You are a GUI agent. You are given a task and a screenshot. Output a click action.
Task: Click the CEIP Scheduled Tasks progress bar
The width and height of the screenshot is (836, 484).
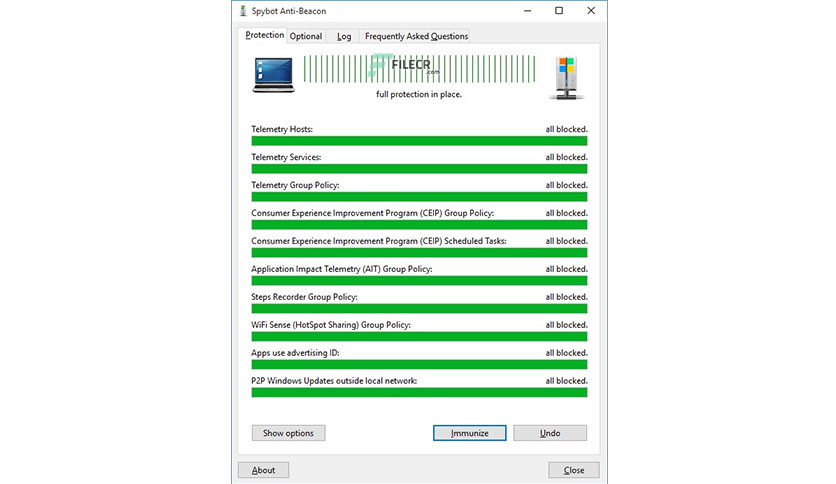[419, 253]
